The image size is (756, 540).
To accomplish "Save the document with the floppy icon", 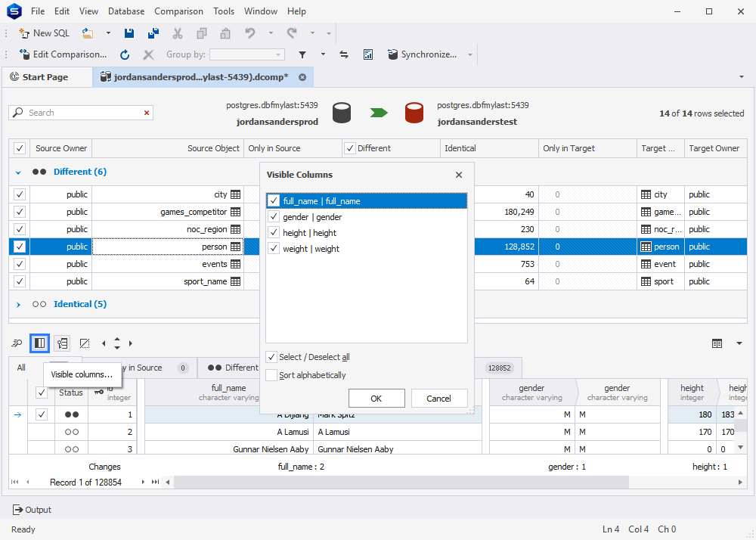I will [x=129, y=33].
